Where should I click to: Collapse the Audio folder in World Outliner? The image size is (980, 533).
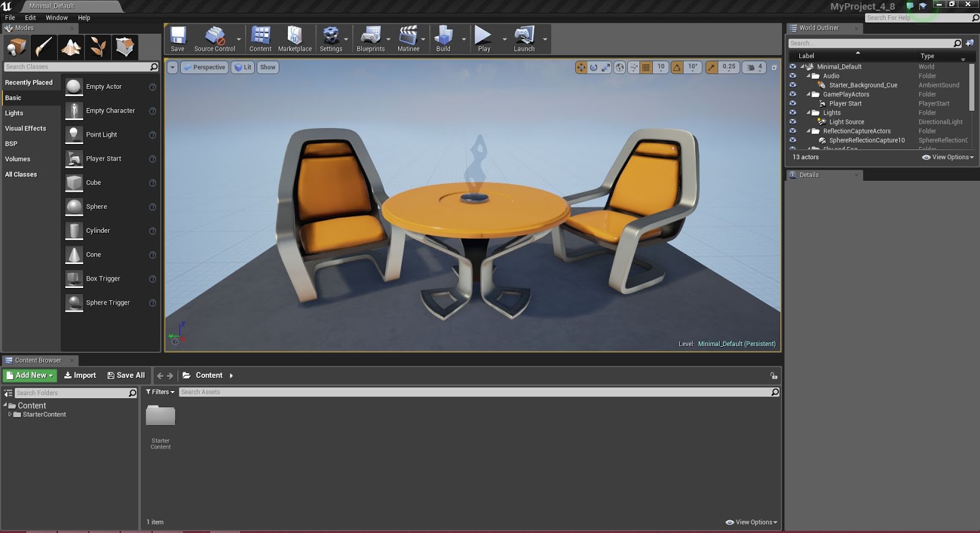809,76
